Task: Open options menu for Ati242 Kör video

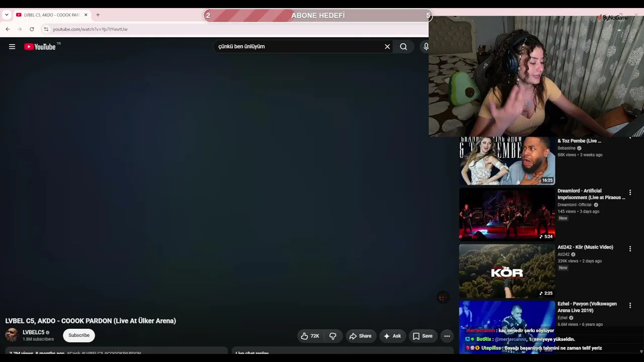Action: [630, 248]
